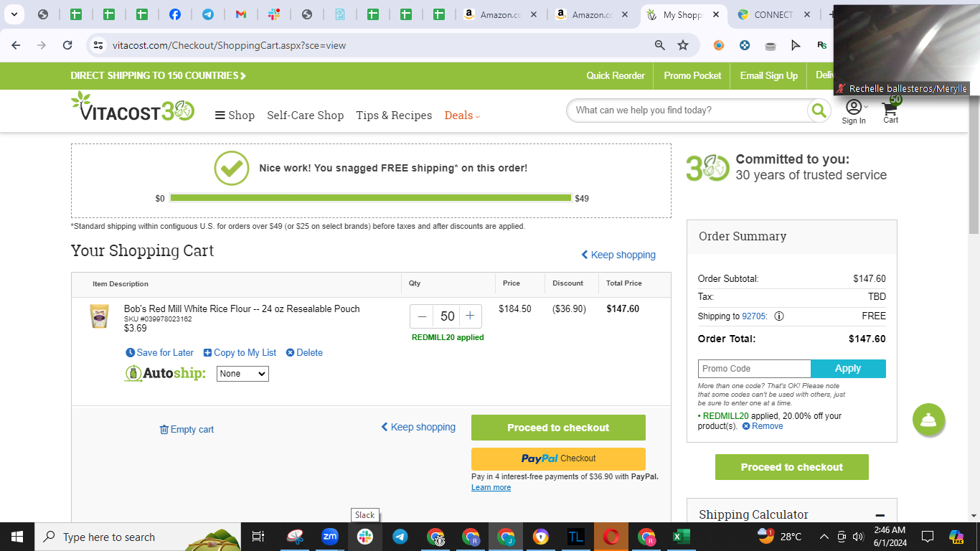980x551 pixels.
Task: Open the Telegram browser tab
Action: click(x=207, y=14)
